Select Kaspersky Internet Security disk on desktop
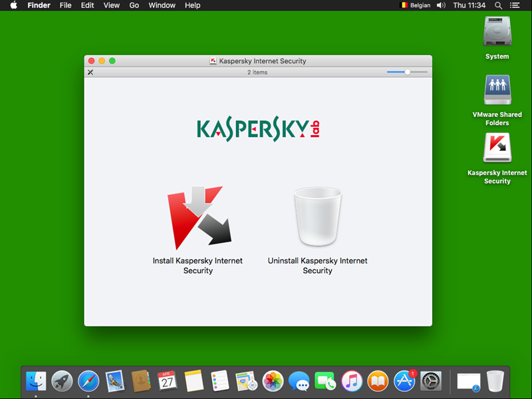This screenshot has width=532, height=399. click(497, 148)
